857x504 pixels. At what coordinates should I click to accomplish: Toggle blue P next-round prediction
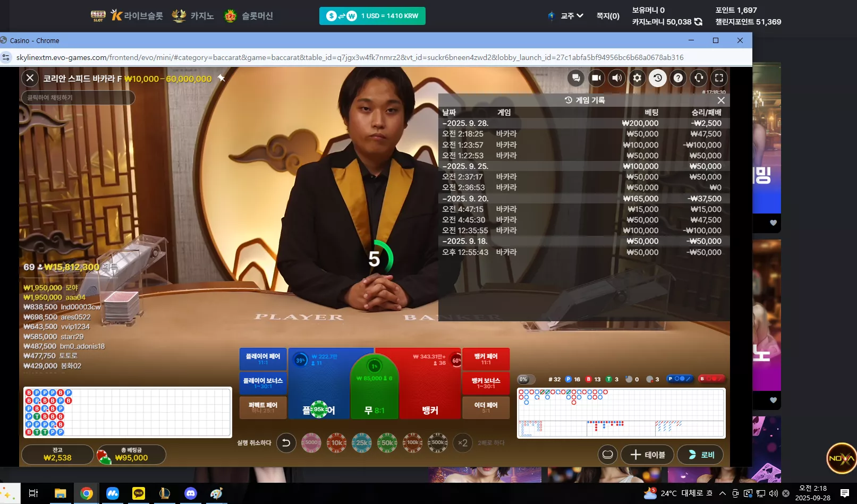point(680,379)
